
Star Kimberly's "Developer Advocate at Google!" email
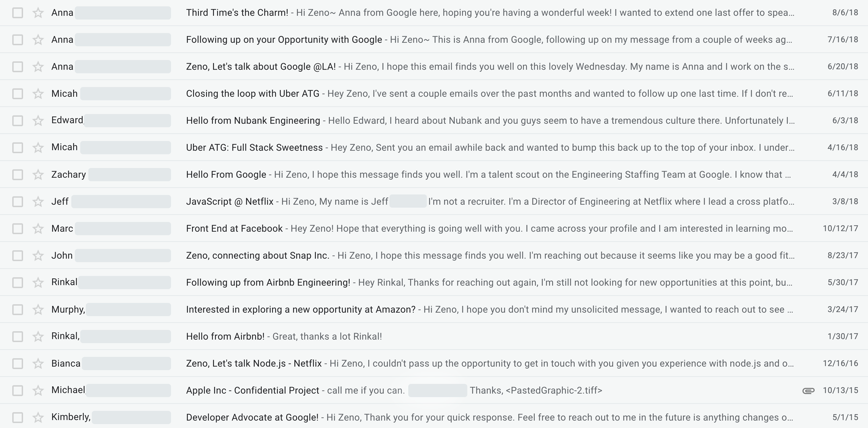[38, 417]
